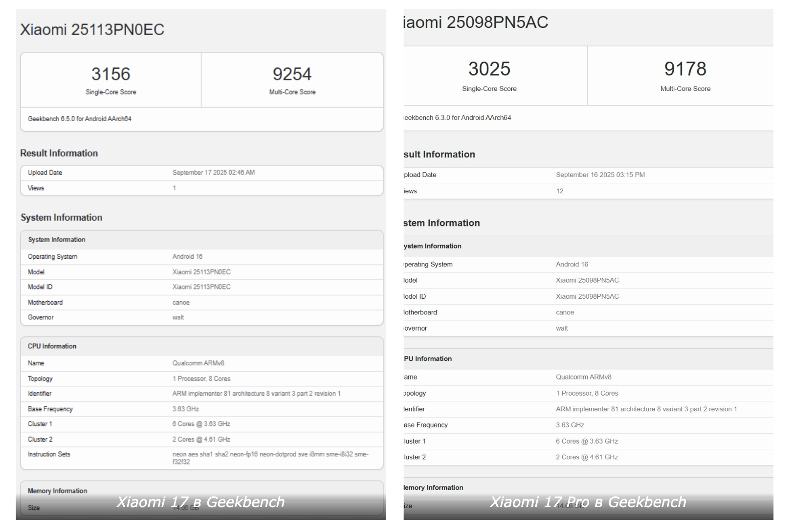Click the Xiaomi 17 Pro в Geekbench caption
This screenshot has height=532, width=793.
pos(588,502)
